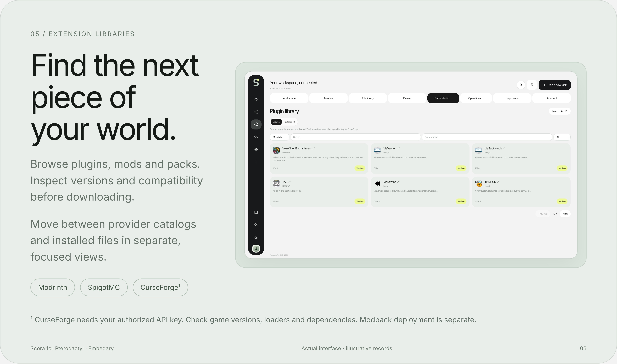Open settings via the gear icon
Image resolution: width=617 pixels, height=364 pixels.
532,85
